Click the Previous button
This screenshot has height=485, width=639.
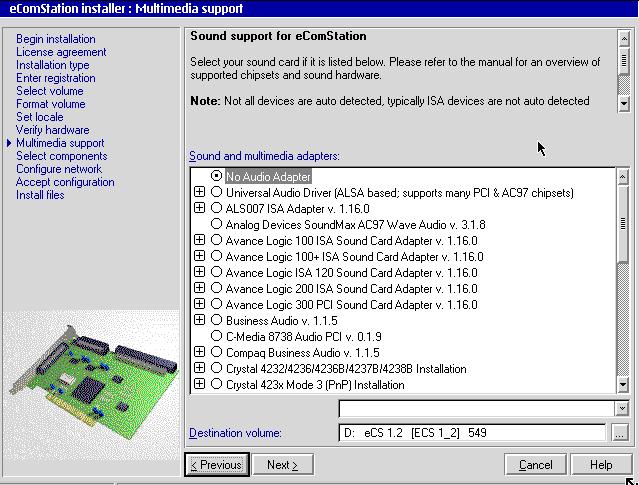[x=216, y=465]
